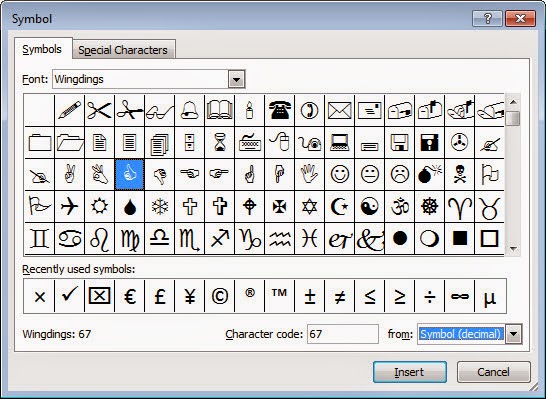Pick the yin yang symbol
This screenshot has width=546, height=399.
click(x=369, y=206)
